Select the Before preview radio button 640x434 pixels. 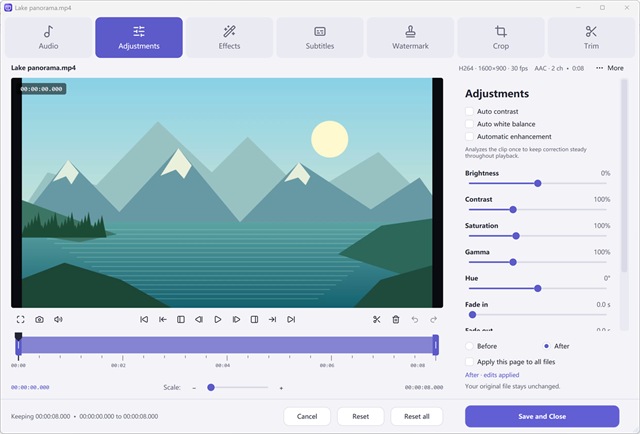coord(469,346)
